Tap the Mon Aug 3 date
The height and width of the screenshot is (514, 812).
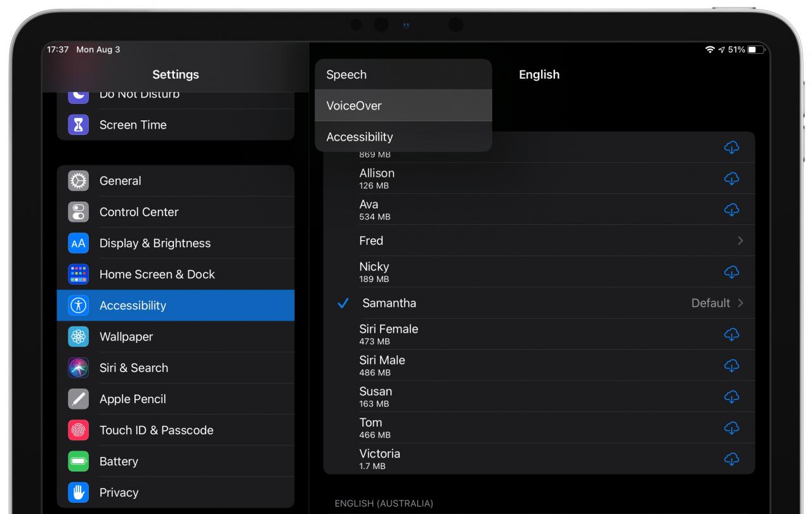[98, 49]
